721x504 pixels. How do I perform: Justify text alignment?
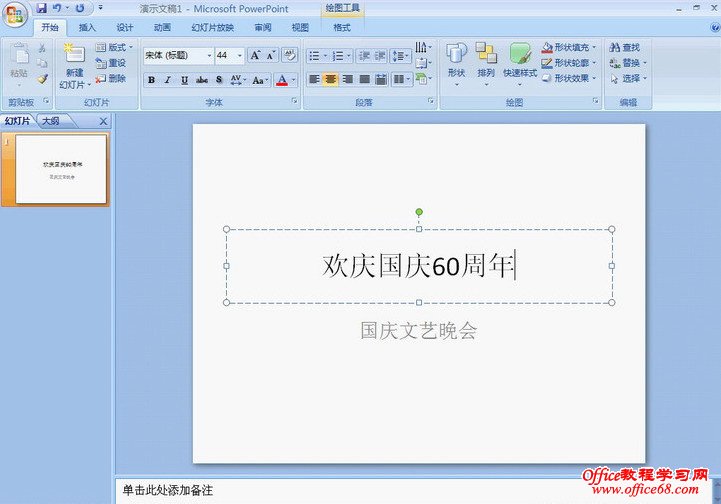click(x=364, y=80)
